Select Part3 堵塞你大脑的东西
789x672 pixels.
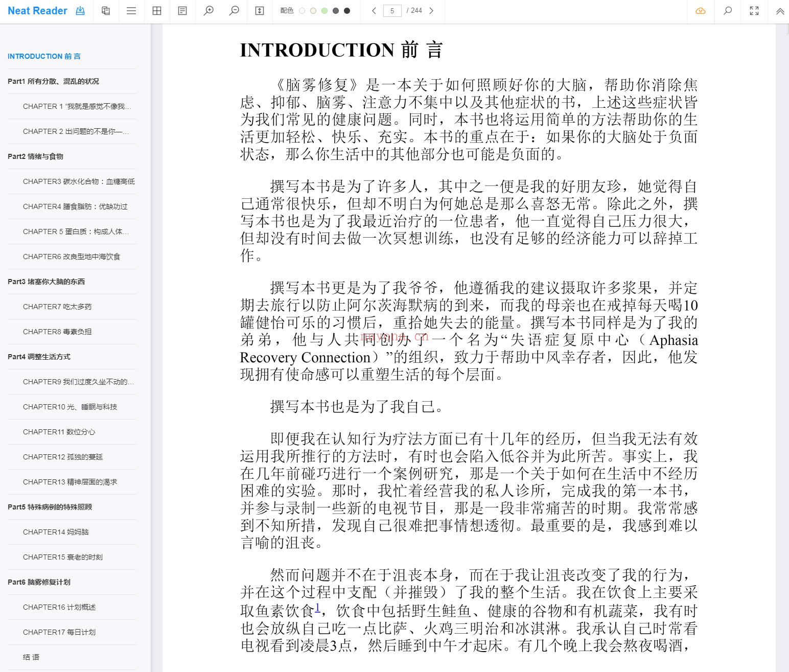[46, 282]
